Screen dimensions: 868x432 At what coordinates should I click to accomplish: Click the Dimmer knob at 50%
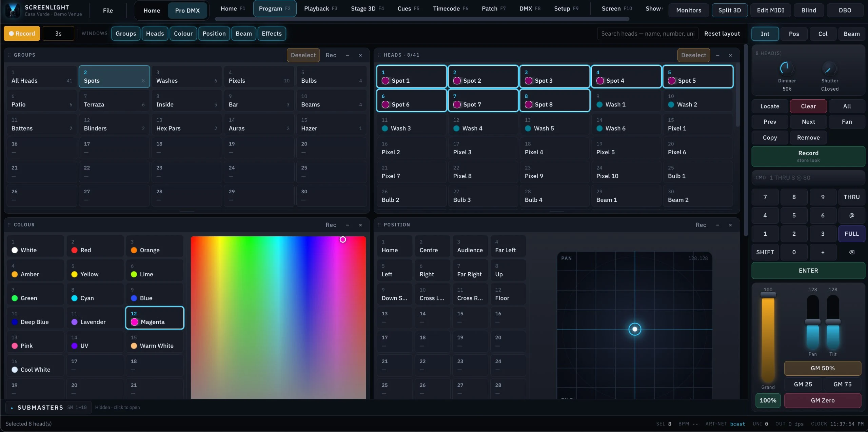pos(787,68)
